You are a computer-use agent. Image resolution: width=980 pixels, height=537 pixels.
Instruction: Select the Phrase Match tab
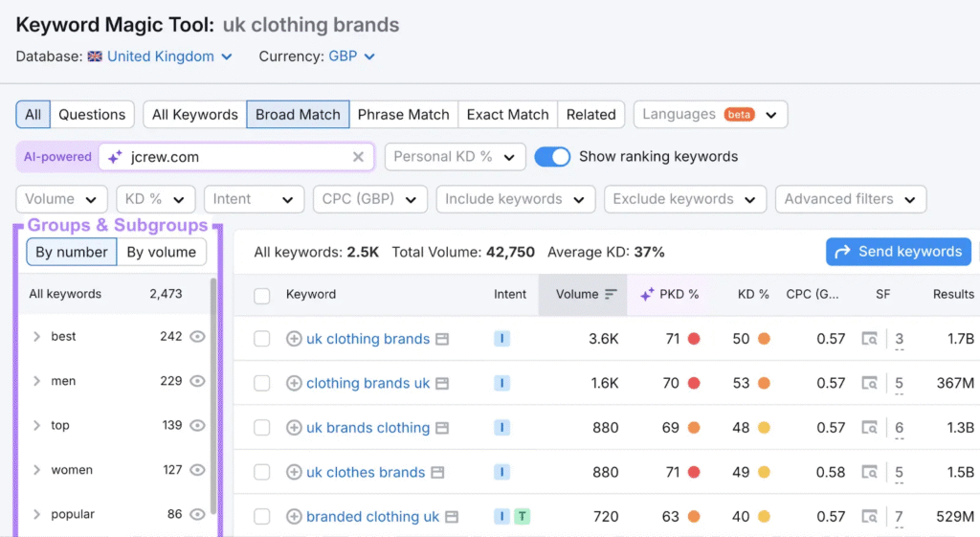coord(404,115)
